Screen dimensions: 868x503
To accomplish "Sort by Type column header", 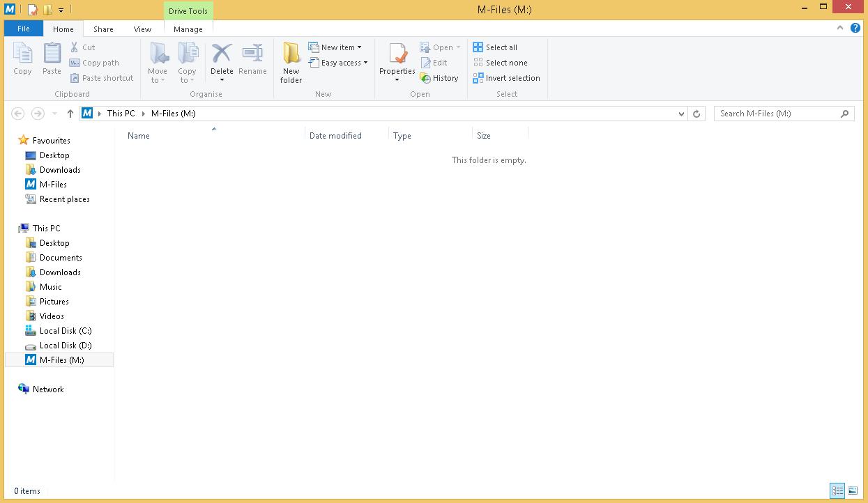I will click(x=430, y=136).
